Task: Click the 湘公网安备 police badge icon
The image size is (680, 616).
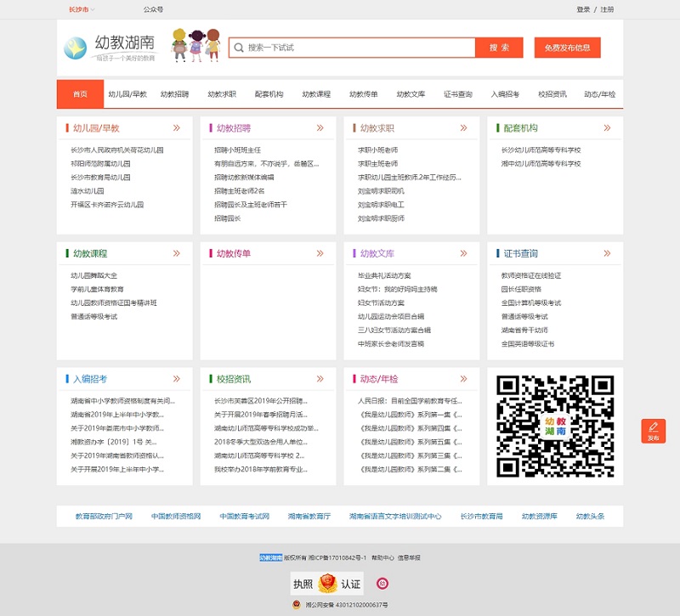Action: point(295,604)
